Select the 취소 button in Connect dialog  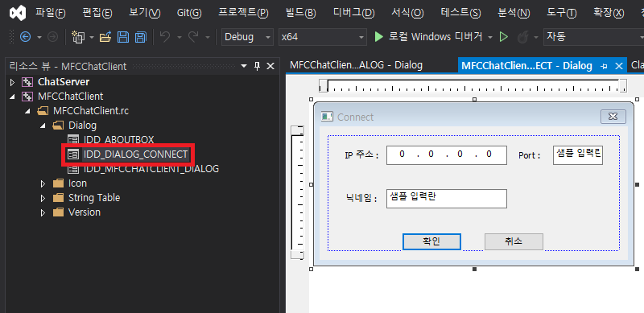514,241
